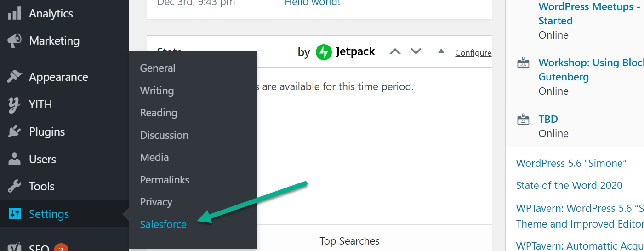Click the Appearance paintbrush icon

coord(14,77)
